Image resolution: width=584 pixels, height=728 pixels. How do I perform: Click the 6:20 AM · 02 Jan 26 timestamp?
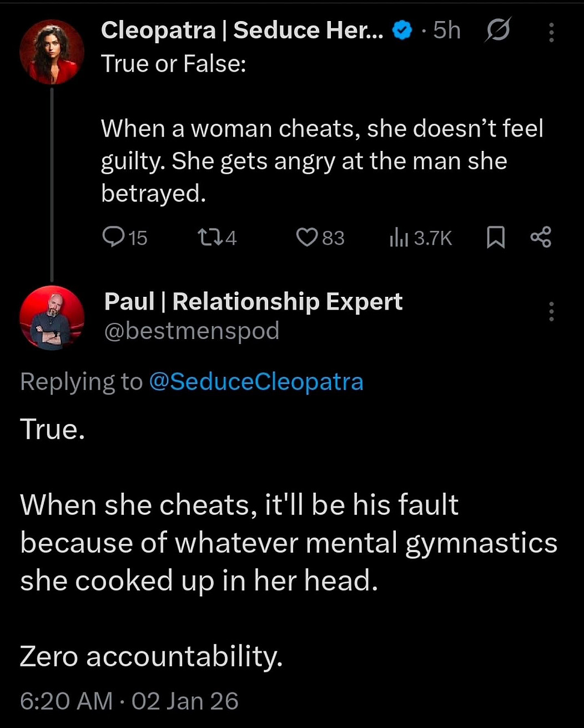pos(129,701)
